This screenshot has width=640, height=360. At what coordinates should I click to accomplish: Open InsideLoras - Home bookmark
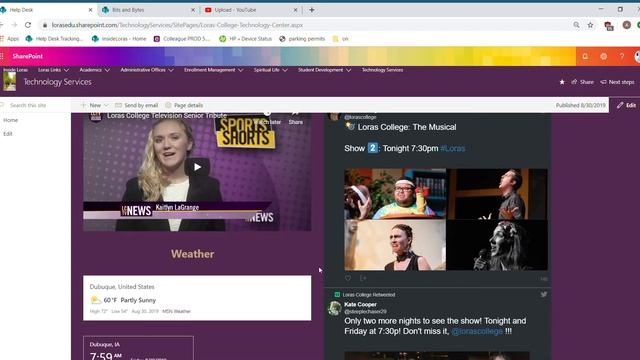119,39
